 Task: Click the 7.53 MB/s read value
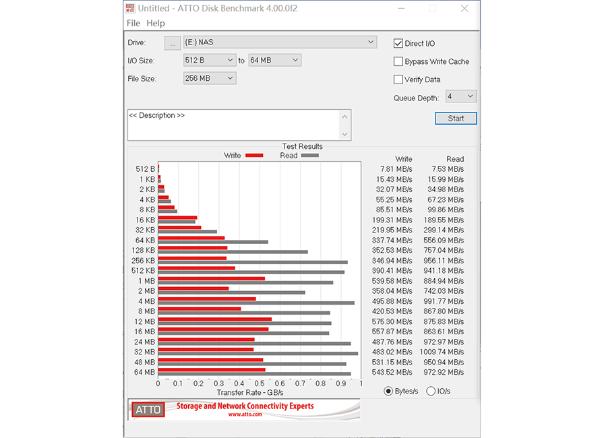tap(448, 169)
